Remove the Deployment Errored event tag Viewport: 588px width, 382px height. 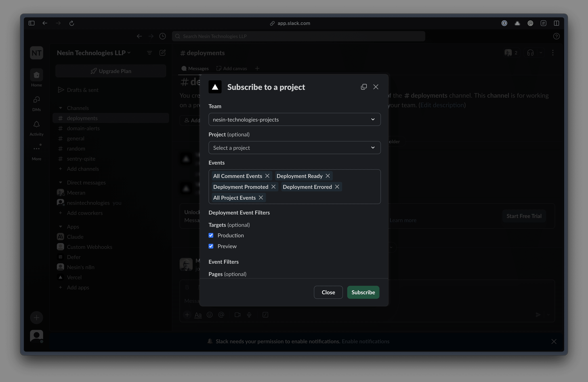(x=337, y=187)
